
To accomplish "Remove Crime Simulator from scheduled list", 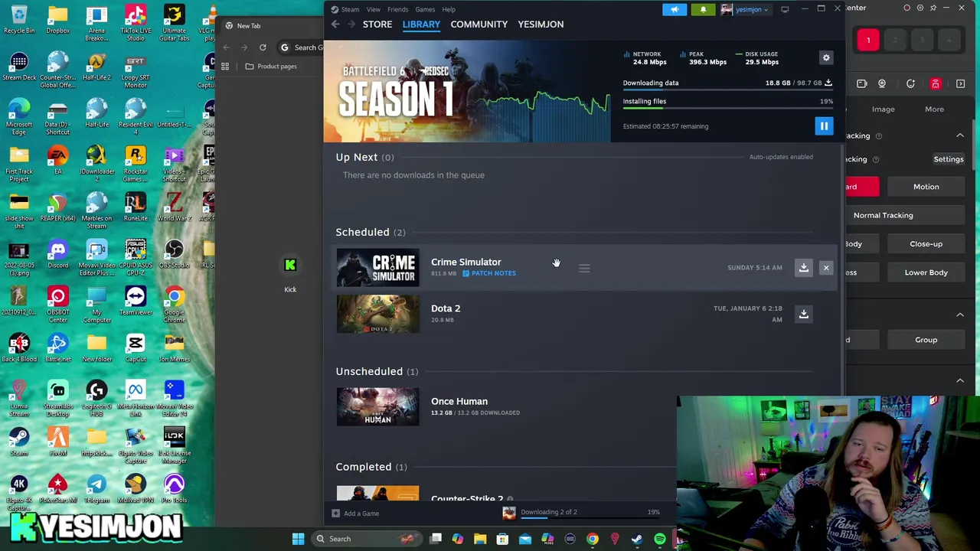I will point(826,268).
